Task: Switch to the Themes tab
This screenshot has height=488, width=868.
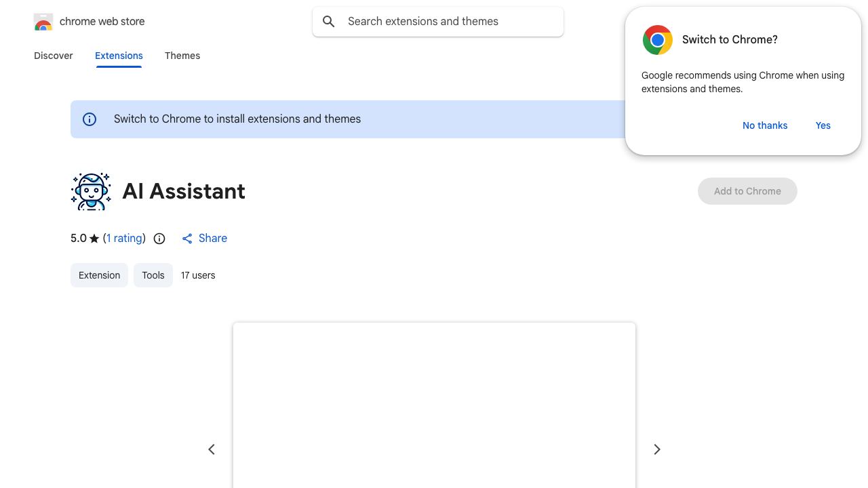Action: [x=182, y=56]
